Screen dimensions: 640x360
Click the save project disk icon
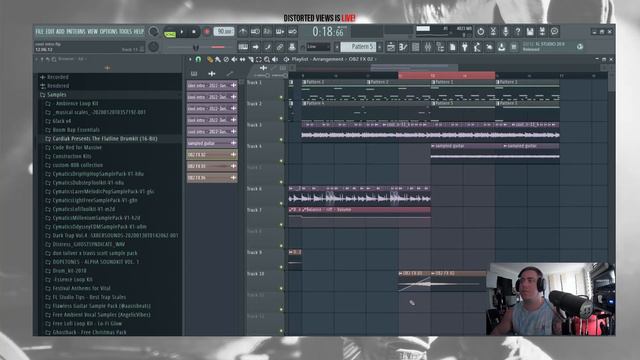[x=530, y=31]
